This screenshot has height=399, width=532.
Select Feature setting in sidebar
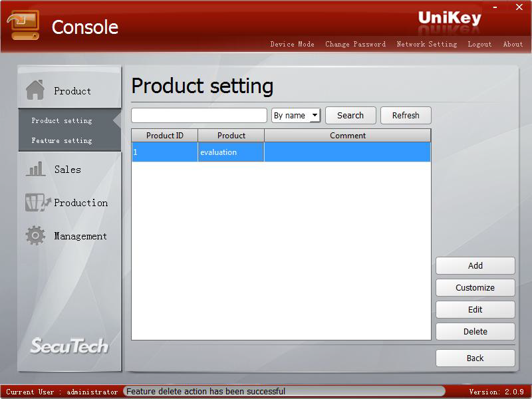click(62, 140)
